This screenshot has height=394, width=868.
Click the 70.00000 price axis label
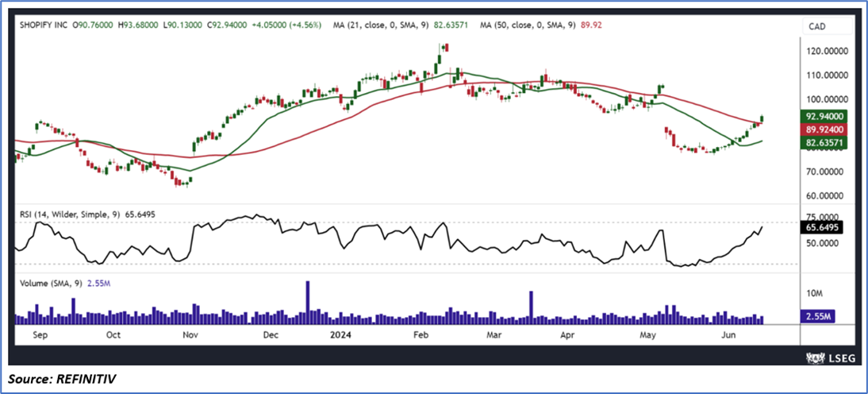824,172
